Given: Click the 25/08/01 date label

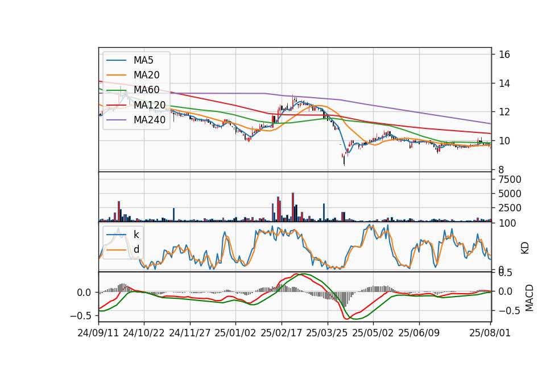Looking at the screenshot, I should [x=490, y=333].
